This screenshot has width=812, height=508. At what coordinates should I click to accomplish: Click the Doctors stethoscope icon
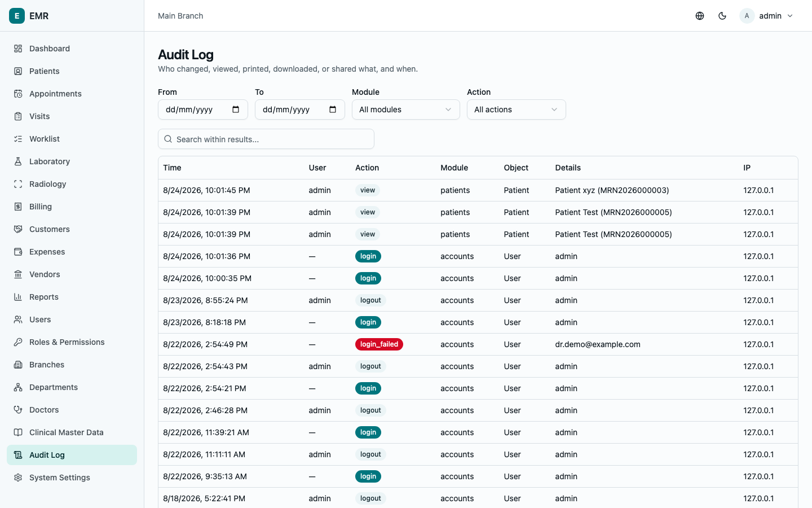[x=18, y=410]
